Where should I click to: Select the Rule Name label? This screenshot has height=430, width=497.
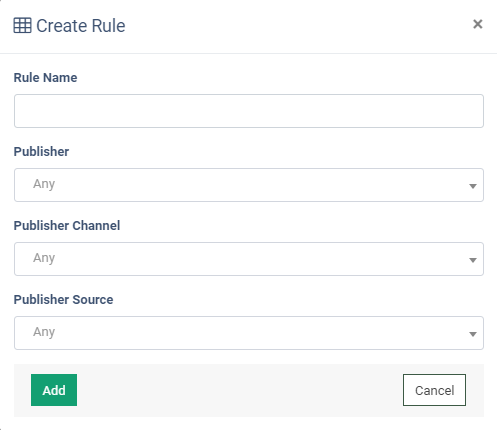(x=45, y=78)
